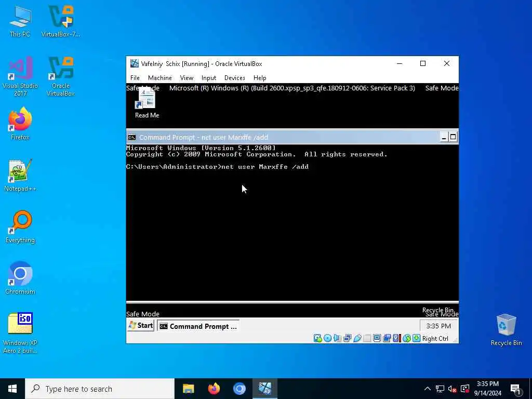Click the VirtualBox VM taskbar button on host
Image resolution: width=532 pixels, height=399 pixels.
(265, 389)
